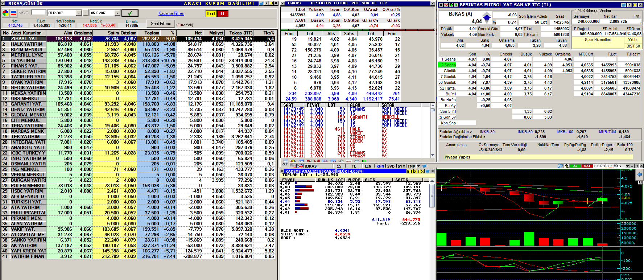Share the Besiktas quote window via Twitter icon
Screen dimensions: 644x280
pyautogui.click(x=623, y=5)
